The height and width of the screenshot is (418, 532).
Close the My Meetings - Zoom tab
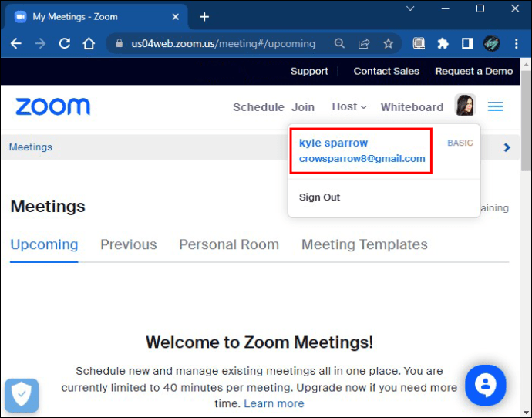click(176, 17)
